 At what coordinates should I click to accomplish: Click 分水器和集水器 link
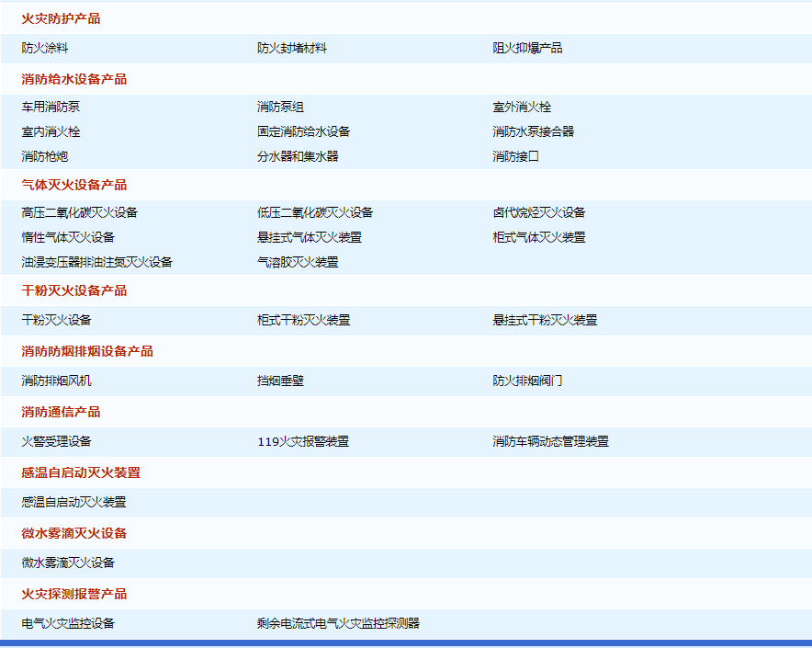[298, 156]
